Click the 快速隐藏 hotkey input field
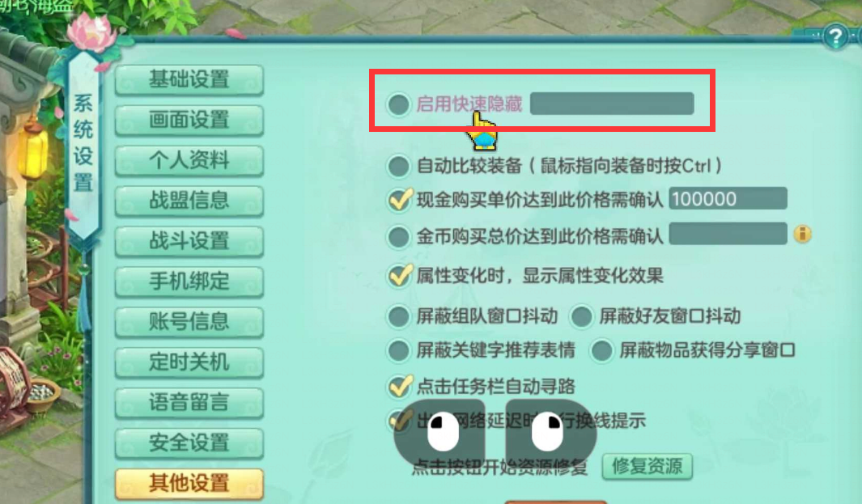 click(612, 104)
